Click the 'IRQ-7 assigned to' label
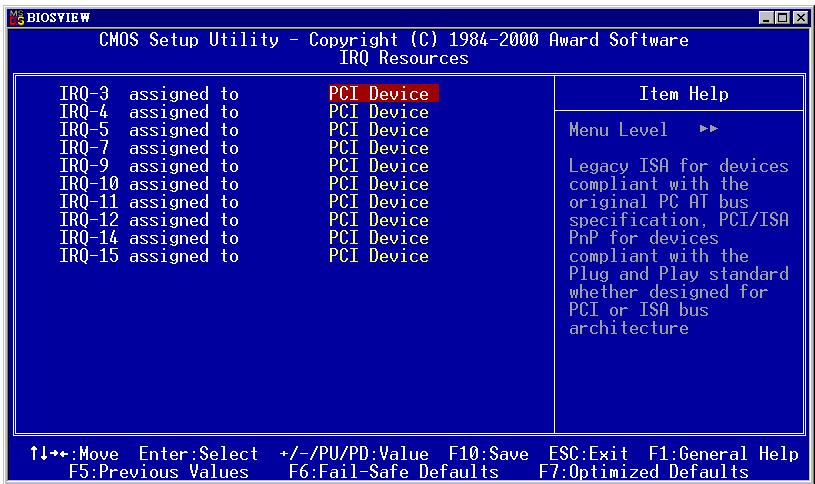 click(x=149, y=148)
